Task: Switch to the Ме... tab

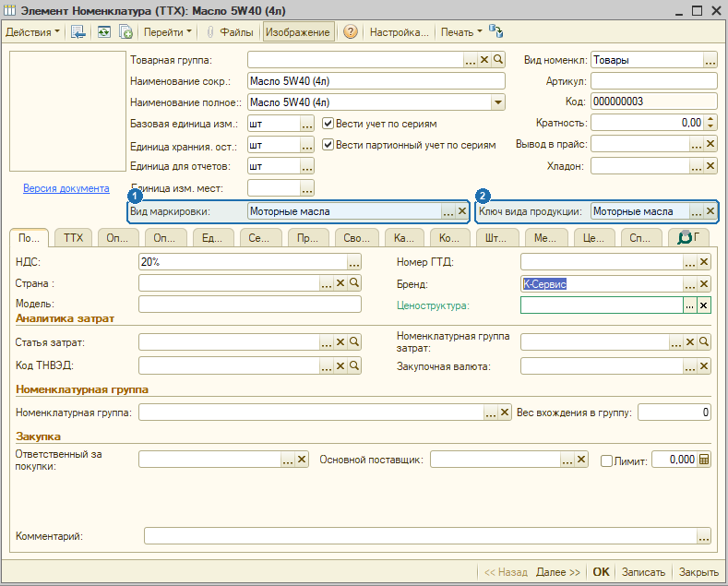Action: point(545,238)
